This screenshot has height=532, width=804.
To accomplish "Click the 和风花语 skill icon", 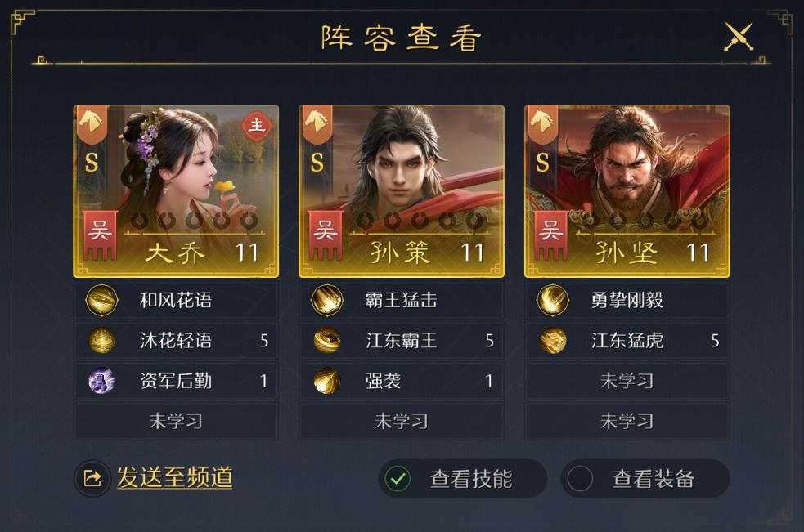I will [102, 300].
